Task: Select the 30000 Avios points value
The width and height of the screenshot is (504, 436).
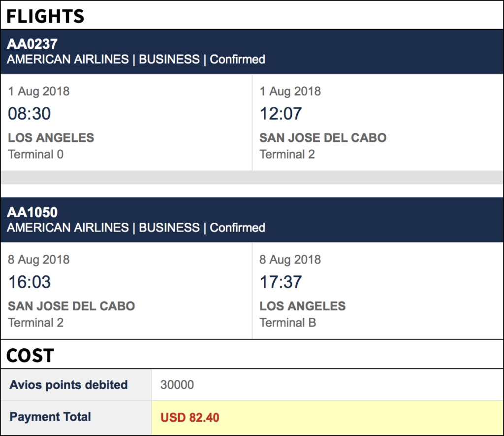Action: [177, 385]
